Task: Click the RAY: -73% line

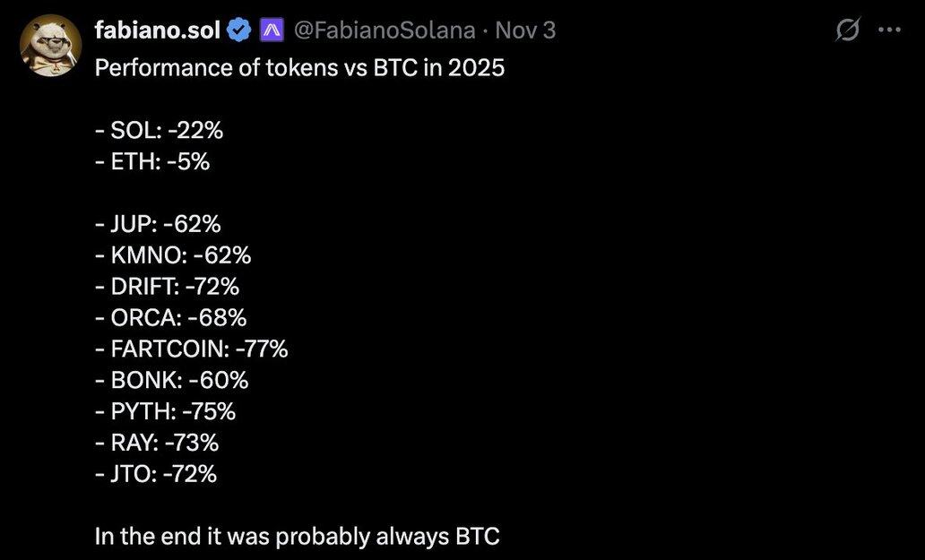Action: [157, 443]
